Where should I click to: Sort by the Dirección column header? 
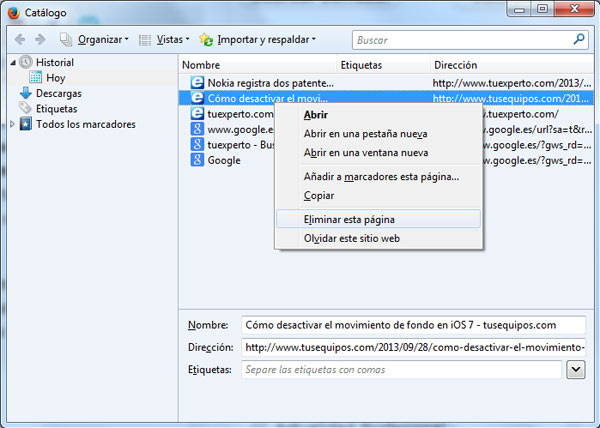(x=513, y=65)
